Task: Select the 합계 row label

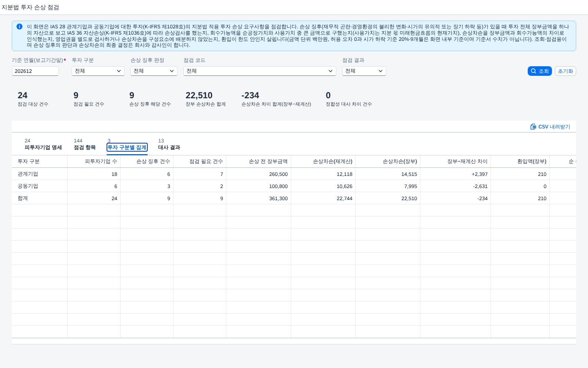Action: [23, 198]
